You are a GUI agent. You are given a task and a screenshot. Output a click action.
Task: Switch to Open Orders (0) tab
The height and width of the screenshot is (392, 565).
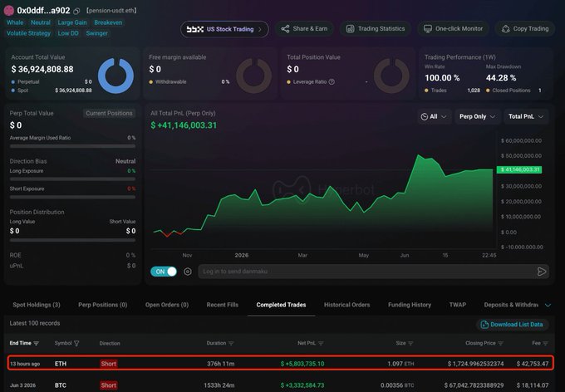click(167, 305)
